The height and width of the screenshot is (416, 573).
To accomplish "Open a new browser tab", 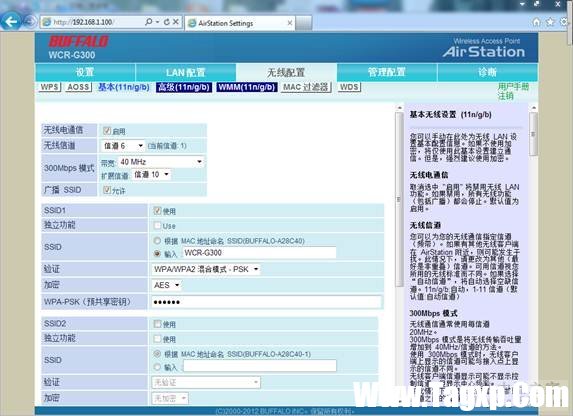I will 303,23.
